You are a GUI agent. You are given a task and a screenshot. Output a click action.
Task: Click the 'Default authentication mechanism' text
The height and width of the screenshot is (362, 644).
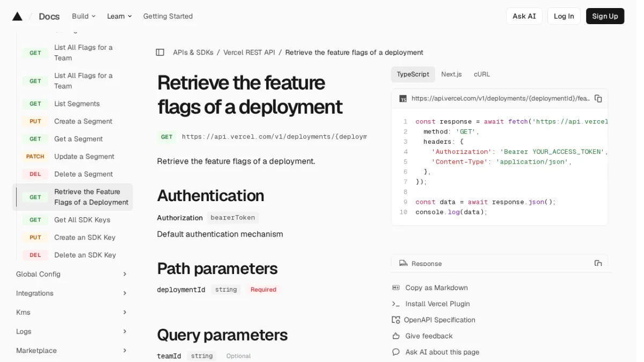pyautogui.click(x=220, y=234)
